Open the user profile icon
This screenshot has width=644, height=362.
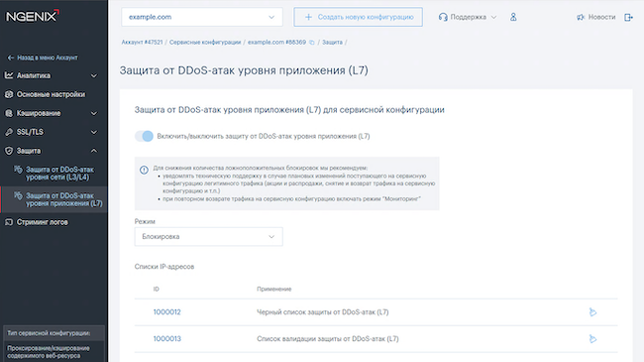pos(513,17)
